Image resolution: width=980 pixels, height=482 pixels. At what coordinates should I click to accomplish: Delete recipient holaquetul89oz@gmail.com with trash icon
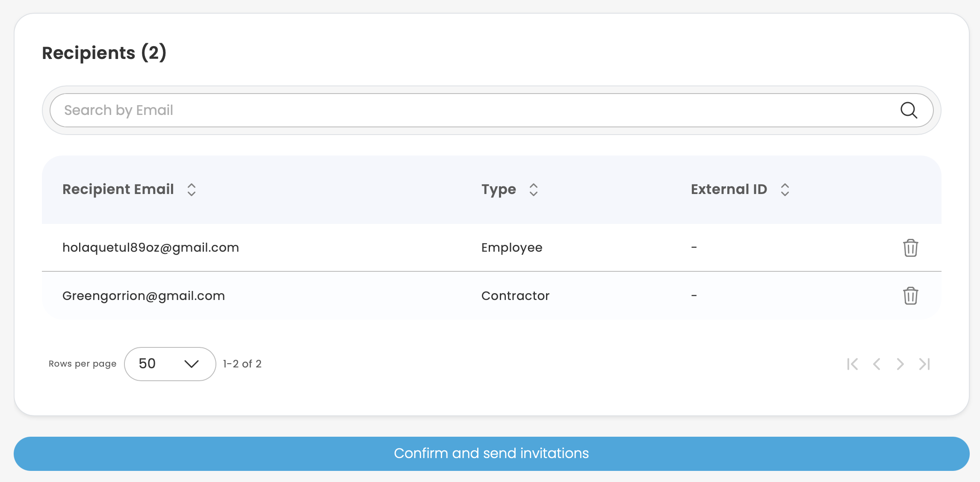(x=910, y=248)
